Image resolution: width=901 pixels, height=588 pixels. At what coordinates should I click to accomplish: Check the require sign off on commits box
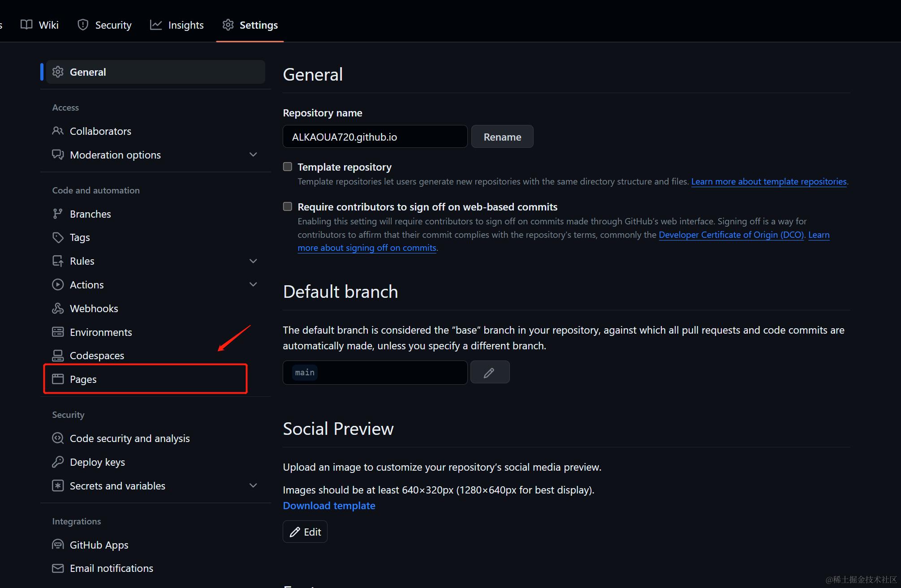[x=288, y=206]
